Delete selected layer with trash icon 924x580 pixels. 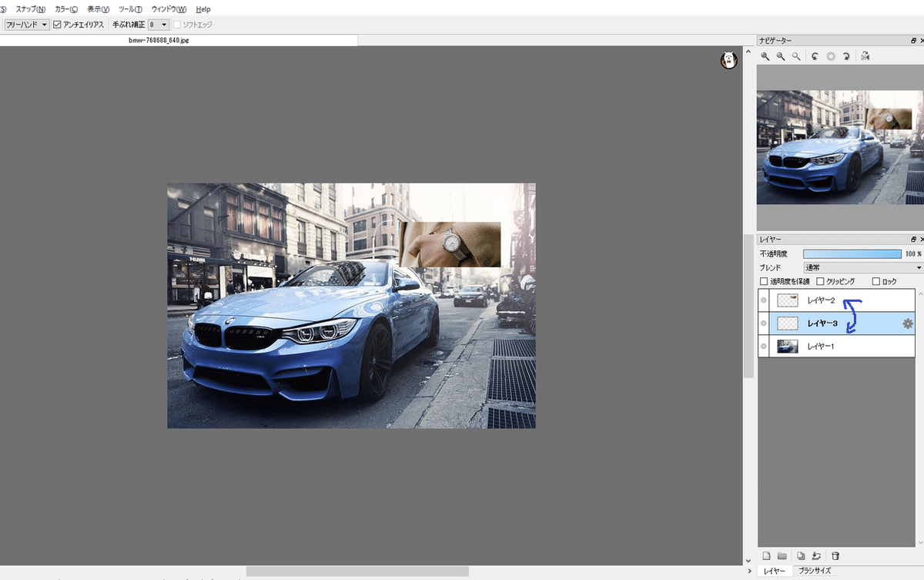835,555
